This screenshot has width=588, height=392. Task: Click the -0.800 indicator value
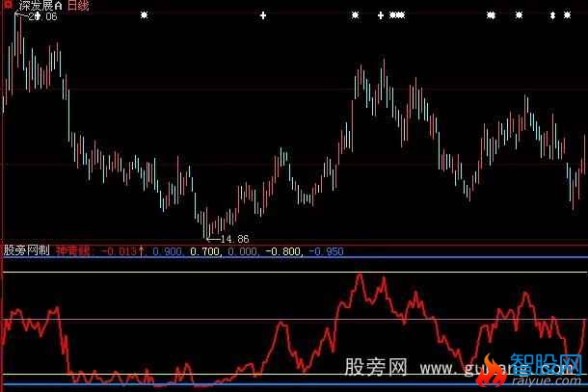tap(284, 251)
